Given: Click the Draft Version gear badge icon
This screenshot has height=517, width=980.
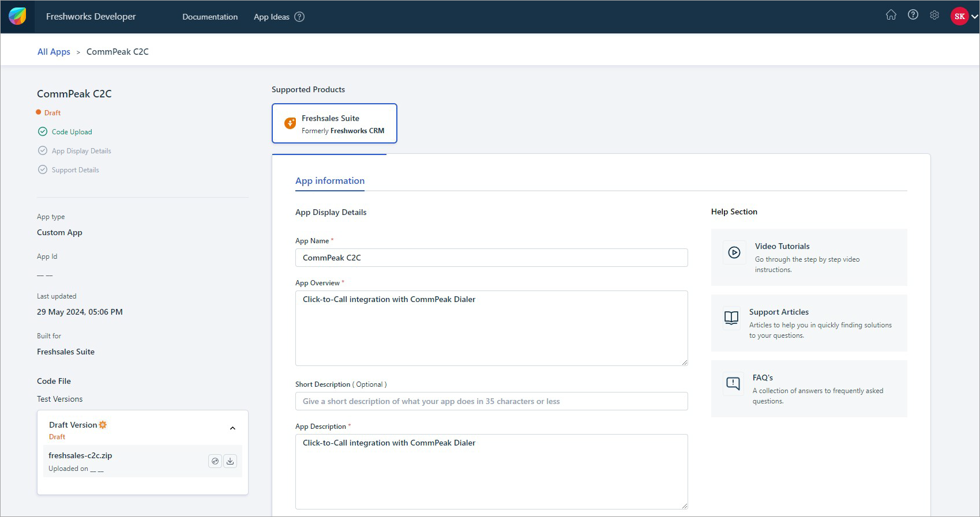Looking at the screenshot, I should (x=103, y=425).
